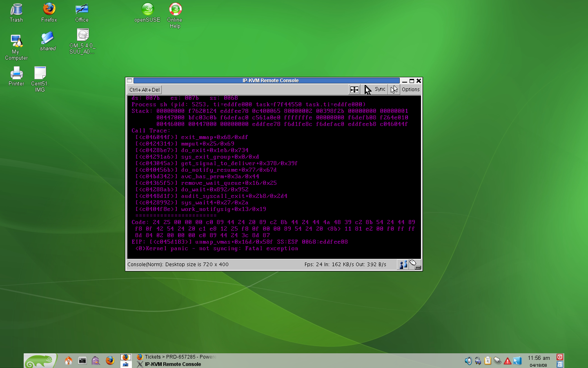Open the Klipper clipboard tray icon
The width and height of the screenshot is (588, 368).
pyautogui.click(x=488, y=361)
